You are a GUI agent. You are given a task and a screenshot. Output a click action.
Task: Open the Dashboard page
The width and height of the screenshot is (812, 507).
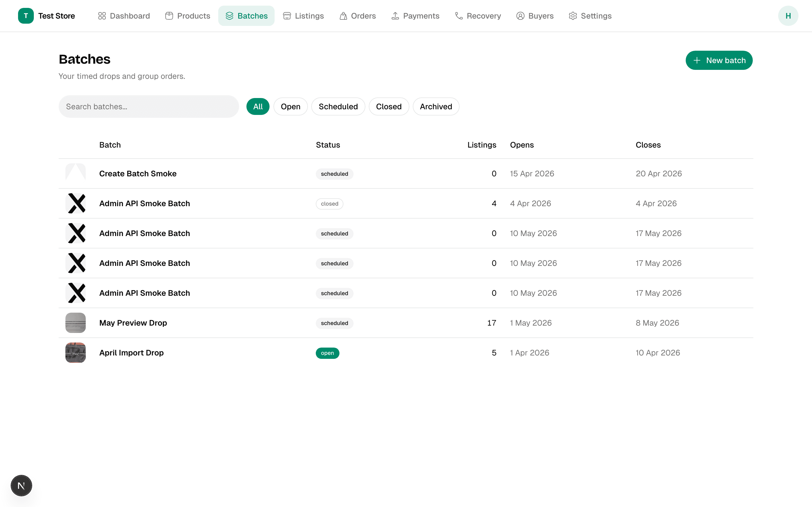124,16
